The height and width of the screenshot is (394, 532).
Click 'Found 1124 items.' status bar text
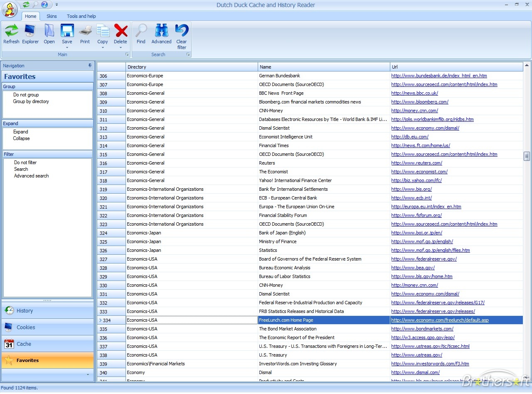tap(20, 388)
